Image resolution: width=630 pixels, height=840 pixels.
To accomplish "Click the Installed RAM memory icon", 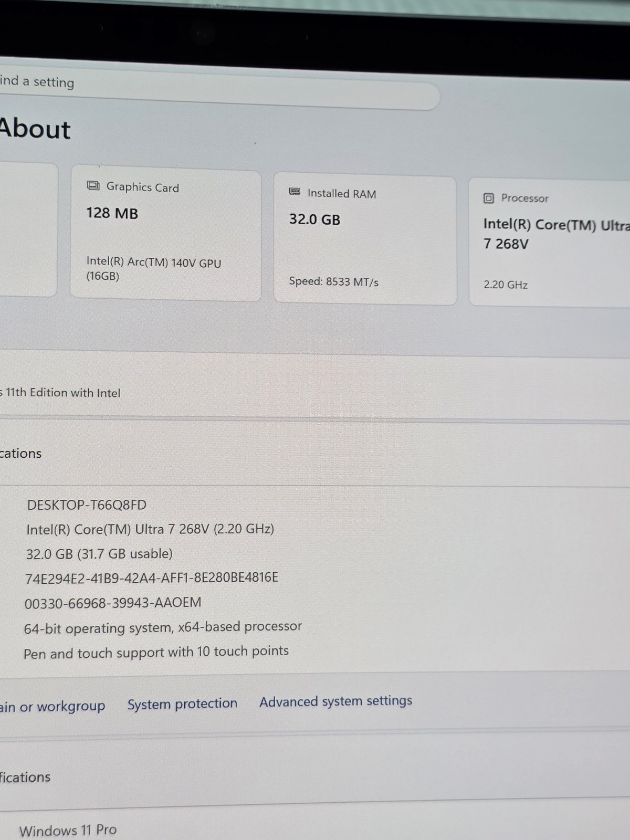I will [x=295, y=192].
